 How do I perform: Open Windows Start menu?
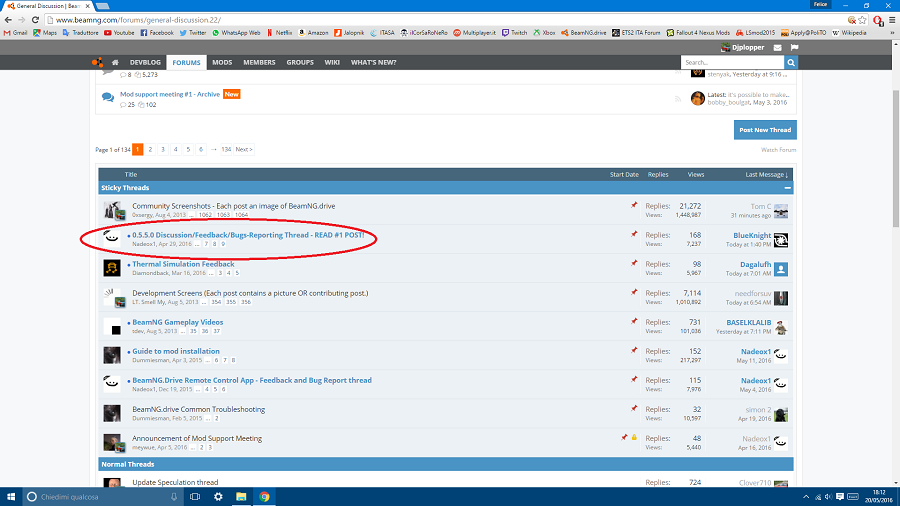click(10, 497)
